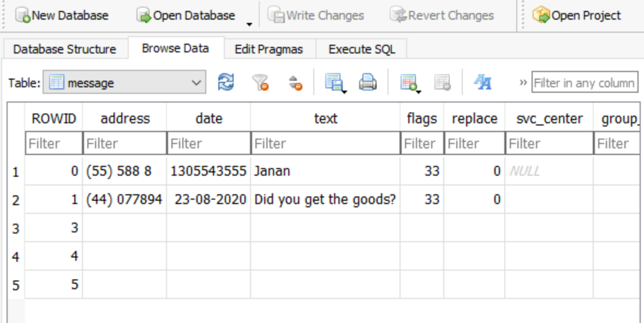Click the text column header
This screenshot has width=644, height=323.
point(325,118)
